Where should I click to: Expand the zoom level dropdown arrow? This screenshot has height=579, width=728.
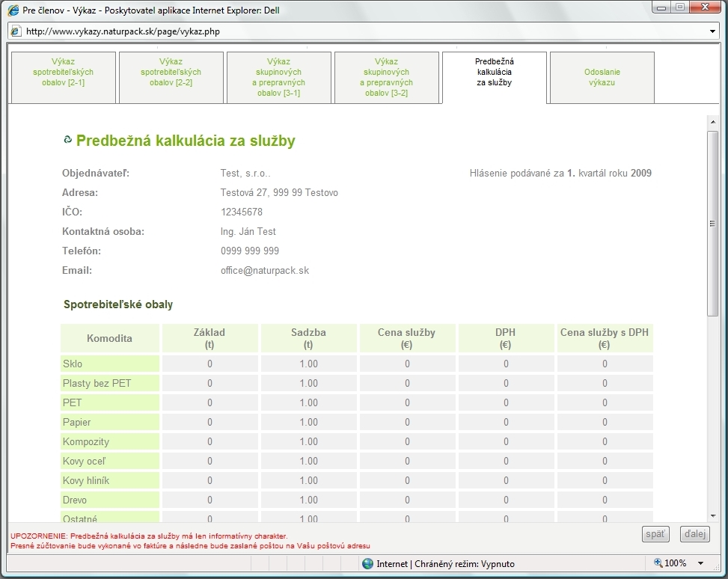(701, 563)
